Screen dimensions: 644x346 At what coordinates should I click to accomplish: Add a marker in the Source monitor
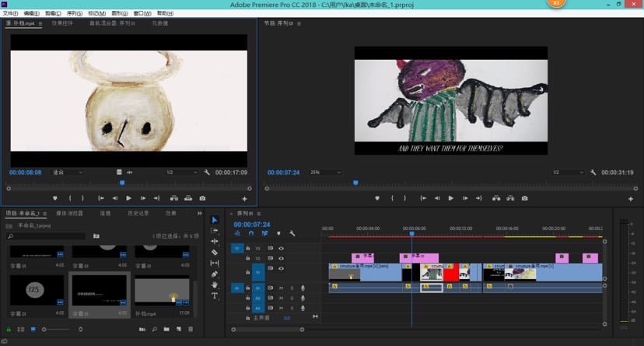(55, 198)
